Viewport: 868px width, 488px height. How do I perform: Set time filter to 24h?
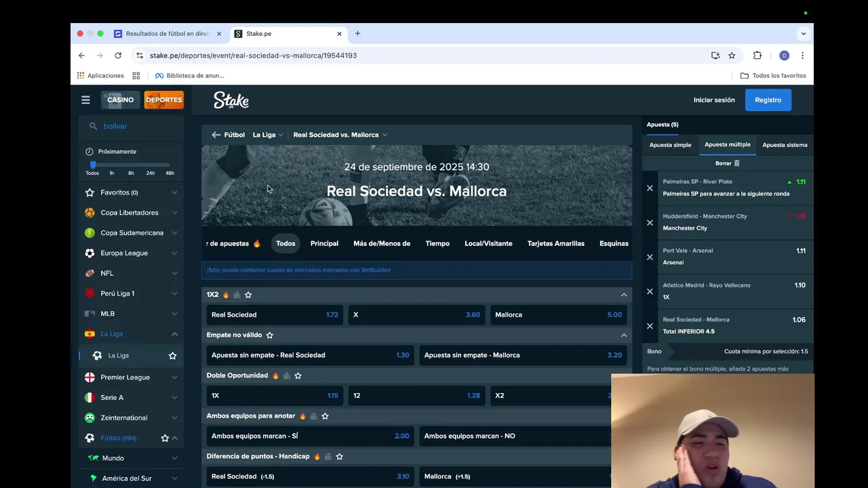tap(151, 174)
